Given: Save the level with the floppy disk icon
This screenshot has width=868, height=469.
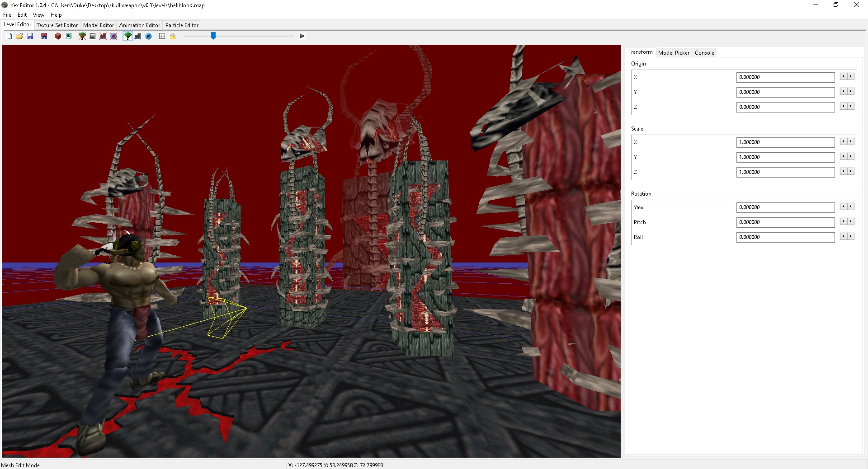Looking at the screenshot, I should pyautogui.click(x=30, y=36).
